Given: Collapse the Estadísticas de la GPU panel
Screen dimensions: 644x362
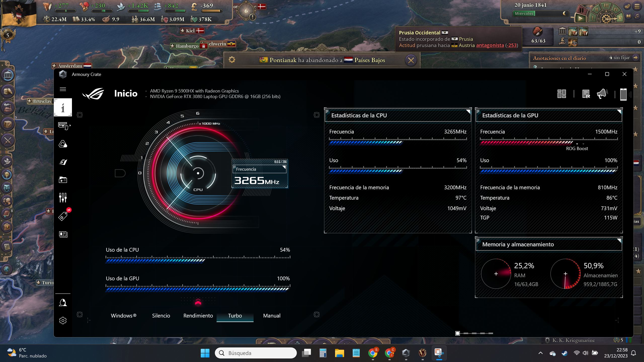Looking at the screenshot, I should click(619, 112).
